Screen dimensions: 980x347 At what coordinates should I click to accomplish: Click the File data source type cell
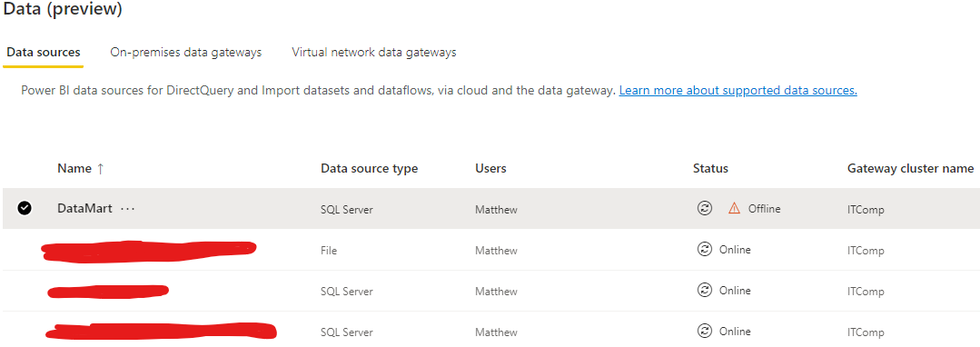pos(329,251)
